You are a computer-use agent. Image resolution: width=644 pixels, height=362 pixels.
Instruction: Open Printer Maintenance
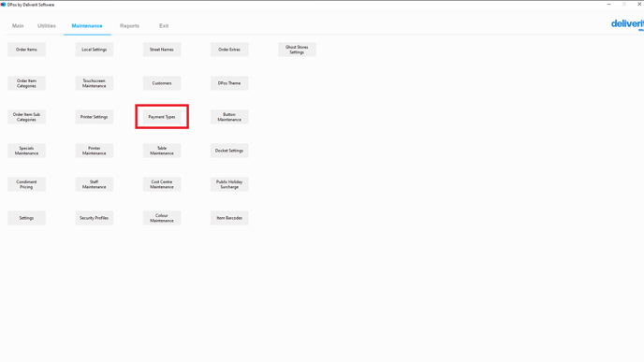click(94, 151)
